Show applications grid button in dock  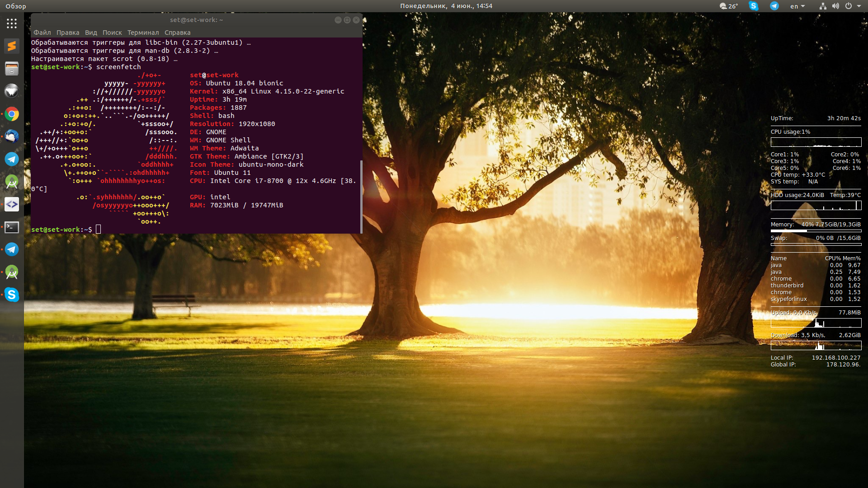pyautogui.click(x=12, y=23)
